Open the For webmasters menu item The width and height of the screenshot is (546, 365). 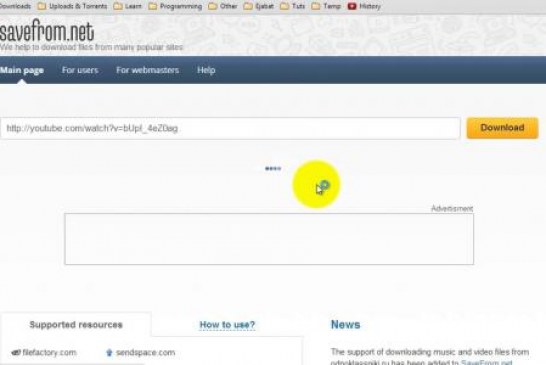click(x=148, y=70)
